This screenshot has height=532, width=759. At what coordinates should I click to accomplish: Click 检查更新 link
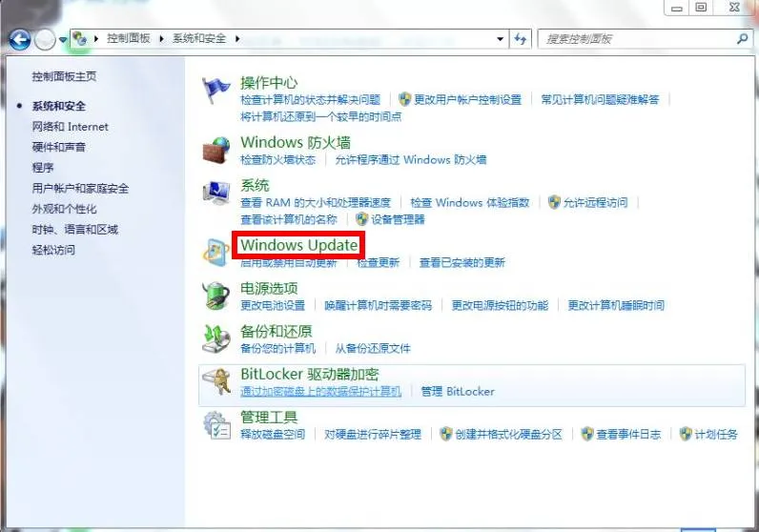pyautogui.click(x=378, y=263)
